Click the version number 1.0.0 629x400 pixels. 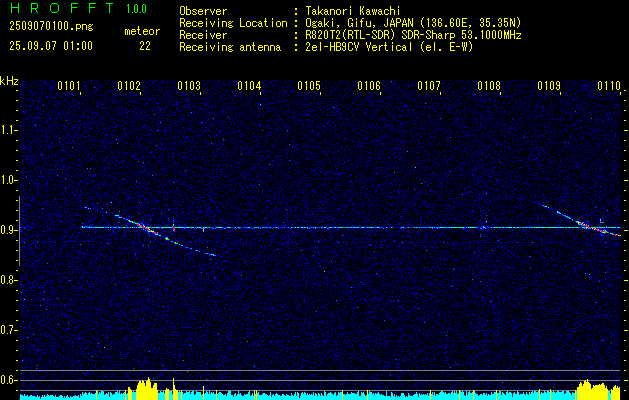coord(136,8)
